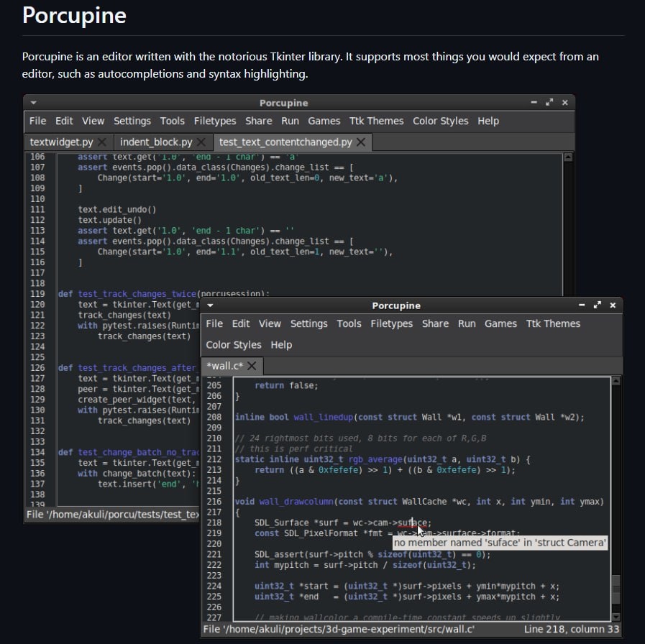Open Edit menu in front Porcupine window

241,323
